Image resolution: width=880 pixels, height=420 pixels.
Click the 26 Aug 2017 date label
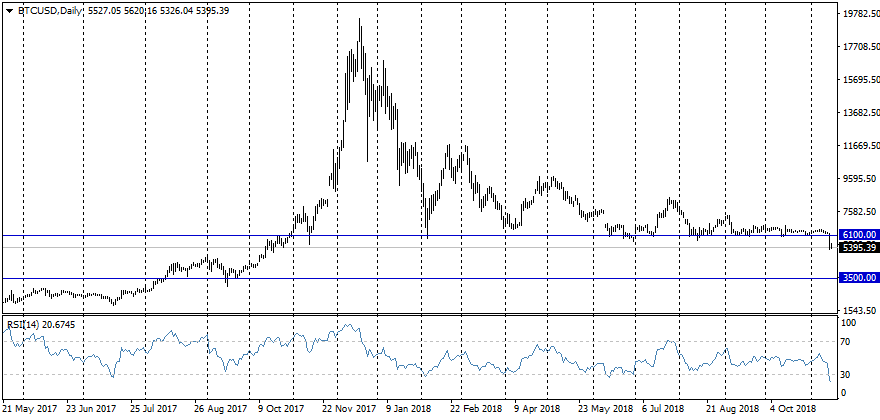(220, 409)
